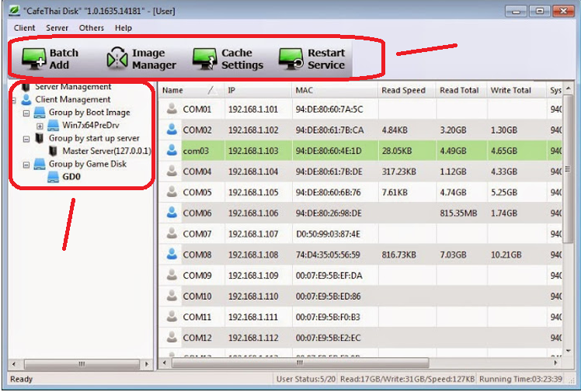581x392 pixels.
Task: Click the Restart Service button label
Action: pos(326,59)
